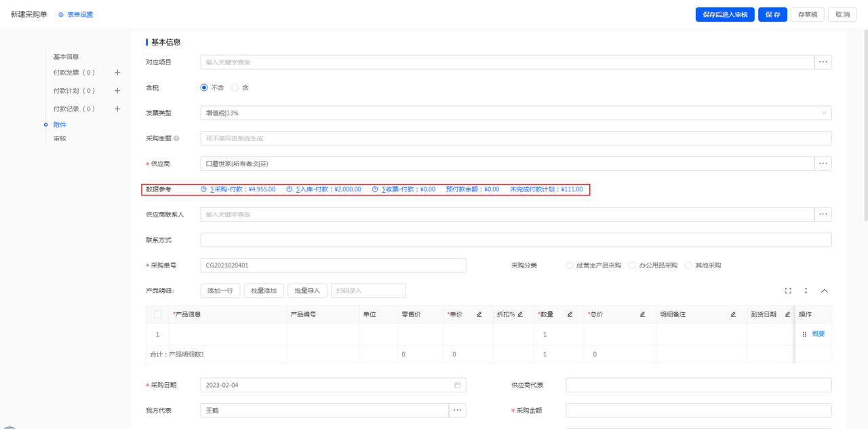Click the edit pencil in 明细备注 column header
Screen dimensions: 868x429
tap(733, 314)
